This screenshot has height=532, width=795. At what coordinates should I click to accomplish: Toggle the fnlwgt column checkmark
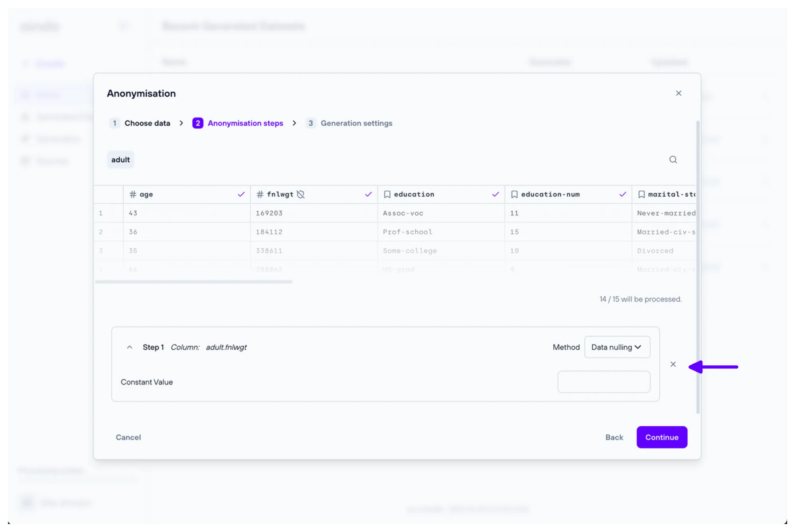point(368,194)
